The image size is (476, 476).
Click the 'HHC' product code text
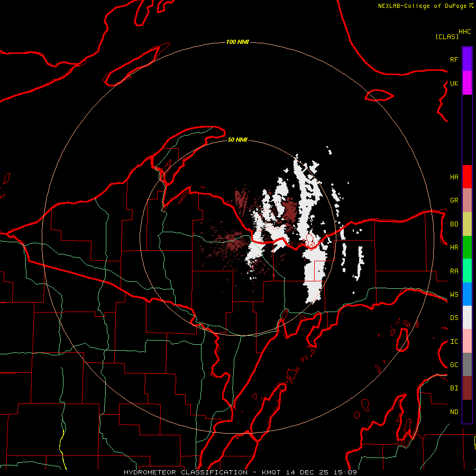[x=464, y=32]
